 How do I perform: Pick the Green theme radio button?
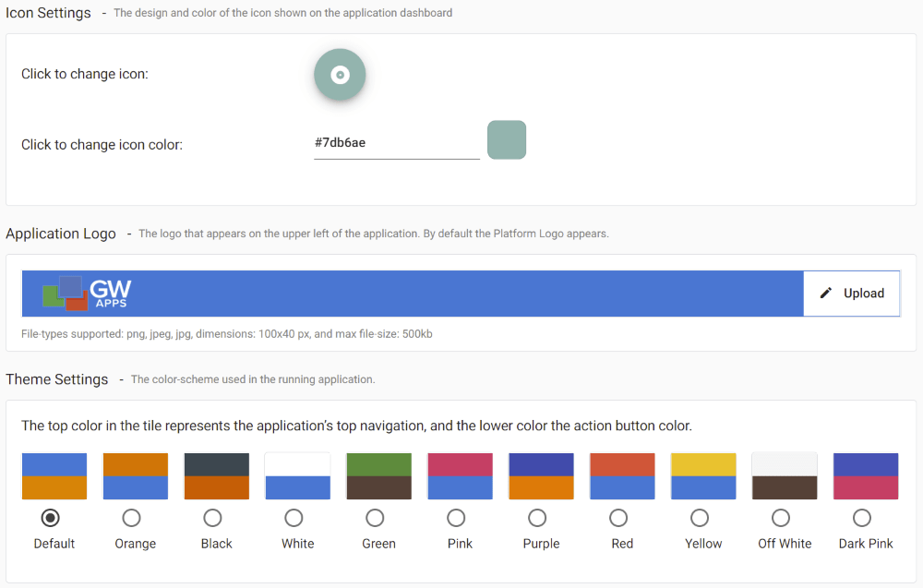376,518
